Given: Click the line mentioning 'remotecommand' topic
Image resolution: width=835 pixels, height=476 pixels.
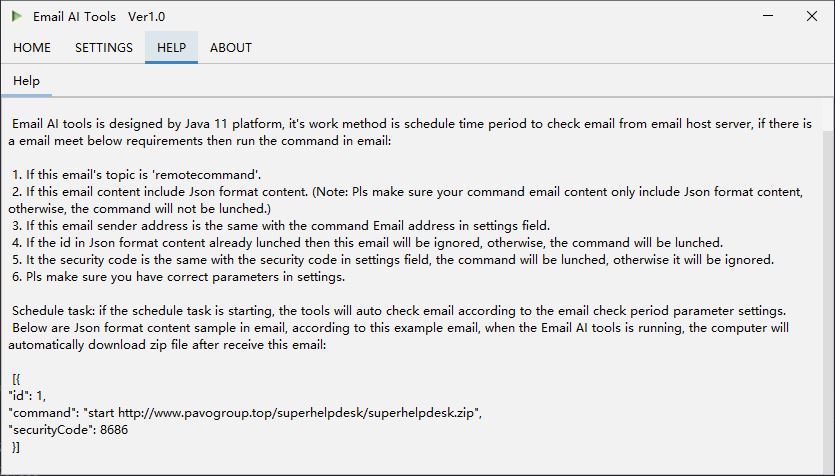Looking at the screenshot, I should 133,175.
